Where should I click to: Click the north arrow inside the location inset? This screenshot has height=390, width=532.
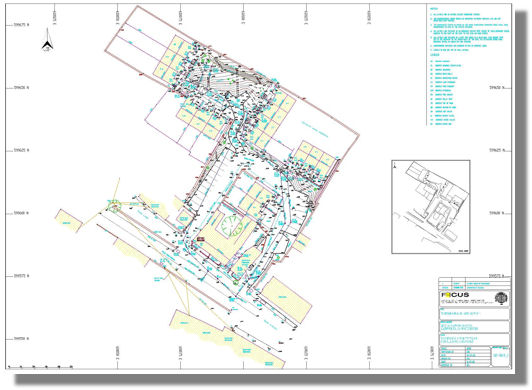pyautogui.click(x=395, y=165)
